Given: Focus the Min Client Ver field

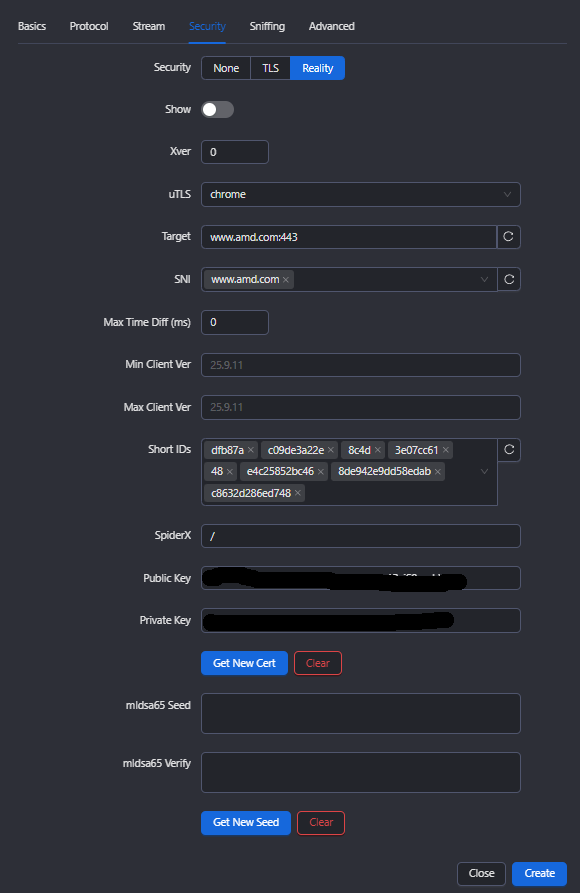Looking at the screenshot, I should pyautogui.click(x=361, y=365).
